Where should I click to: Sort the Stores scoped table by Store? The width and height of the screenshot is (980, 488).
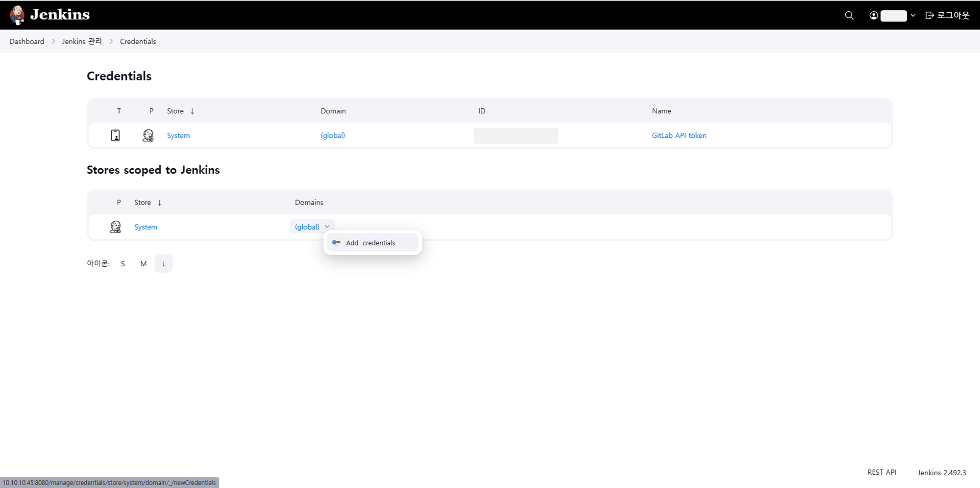147,203
